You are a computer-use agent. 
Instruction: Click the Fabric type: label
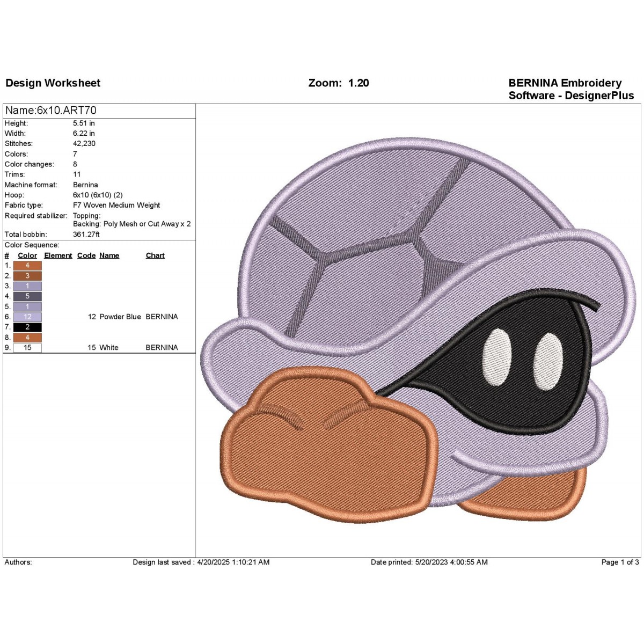click(x=24, y=205)
